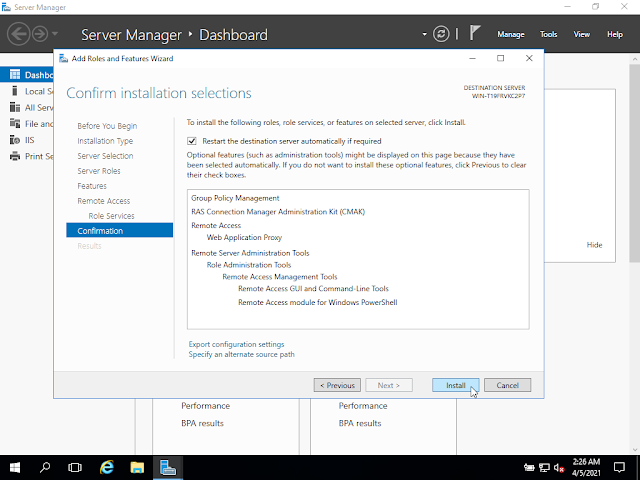Open the Help menu
640x480 pixels.
pyautogui.click(x=614, y=34)
